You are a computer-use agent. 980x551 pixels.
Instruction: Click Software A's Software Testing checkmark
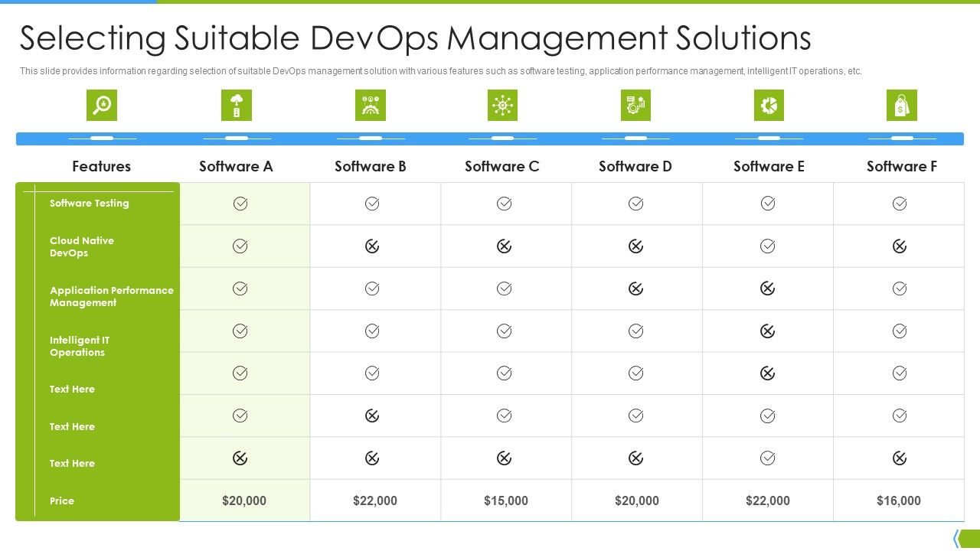pos(240,204)
